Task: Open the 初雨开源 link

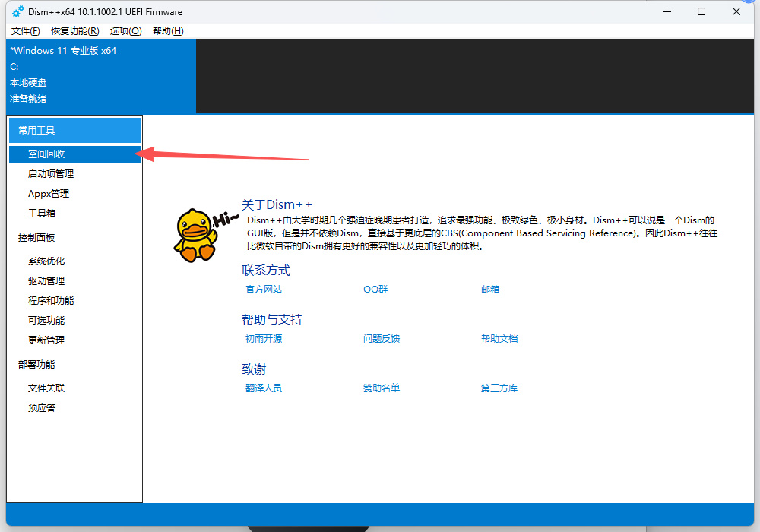Action: (x=264, y=339)
